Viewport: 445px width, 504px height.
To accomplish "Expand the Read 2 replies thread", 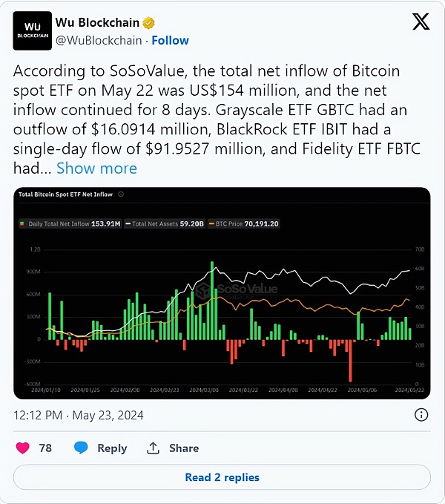I will [x=222, y=477].
